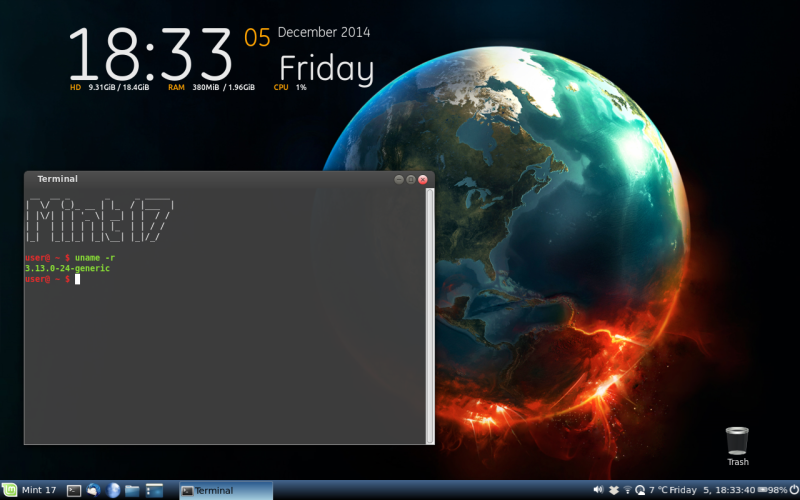Screen dimensions: 800x500
Task: Open the Wi-Fi network tray icon
Action: tap(627, 490)
